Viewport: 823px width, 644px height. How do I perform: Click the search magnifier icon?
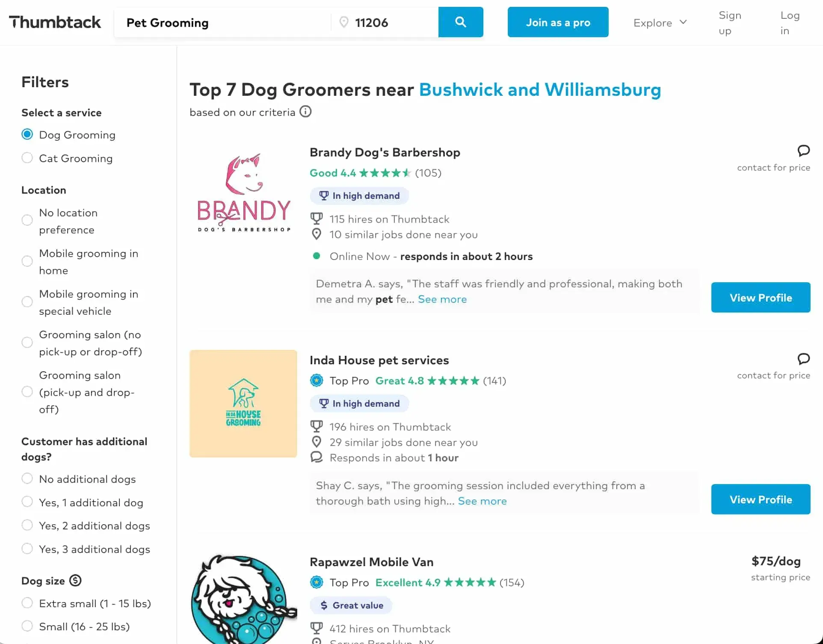point(460,22)
